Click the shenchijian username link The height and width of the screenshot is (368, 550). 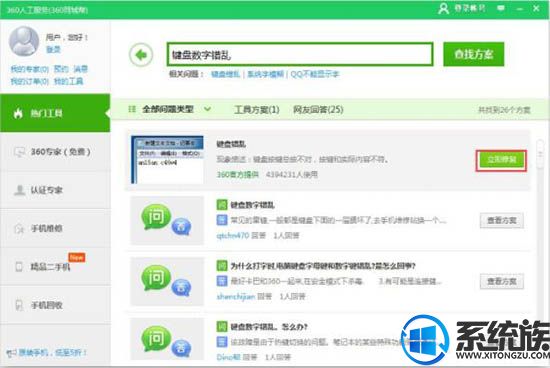point(236,296)
